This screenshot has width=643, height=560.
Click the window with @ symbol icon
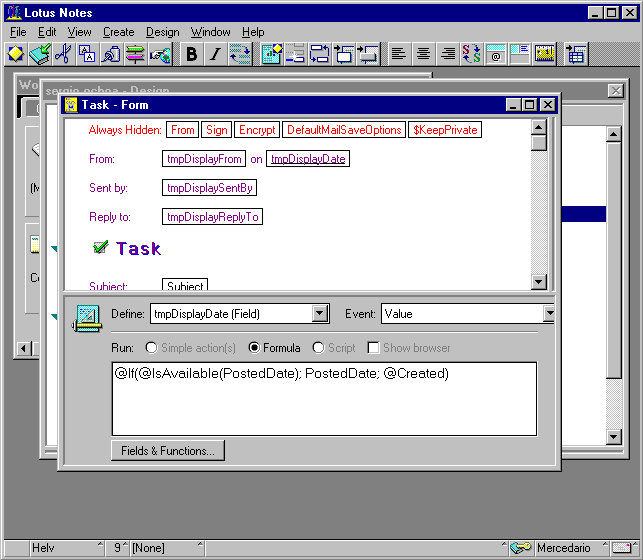coord(496,54)
